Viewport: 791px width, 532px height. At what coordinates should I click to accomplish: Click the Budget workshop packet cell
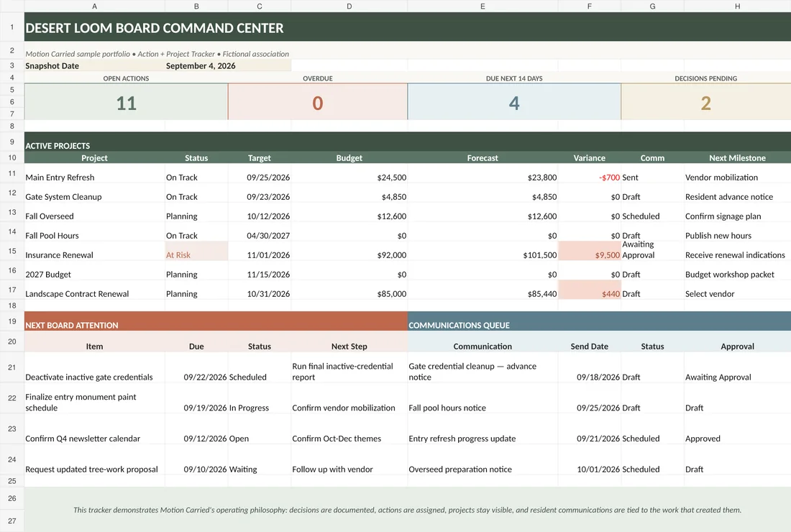(x=737, y=271)
